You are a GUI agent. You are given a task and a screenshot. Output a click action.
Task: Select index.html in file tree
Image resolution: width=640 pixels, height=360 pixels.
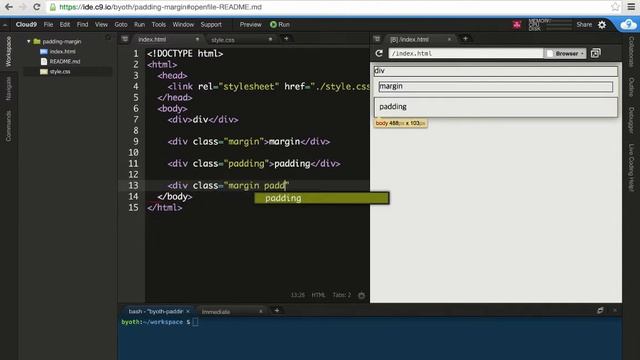[62, 51]
